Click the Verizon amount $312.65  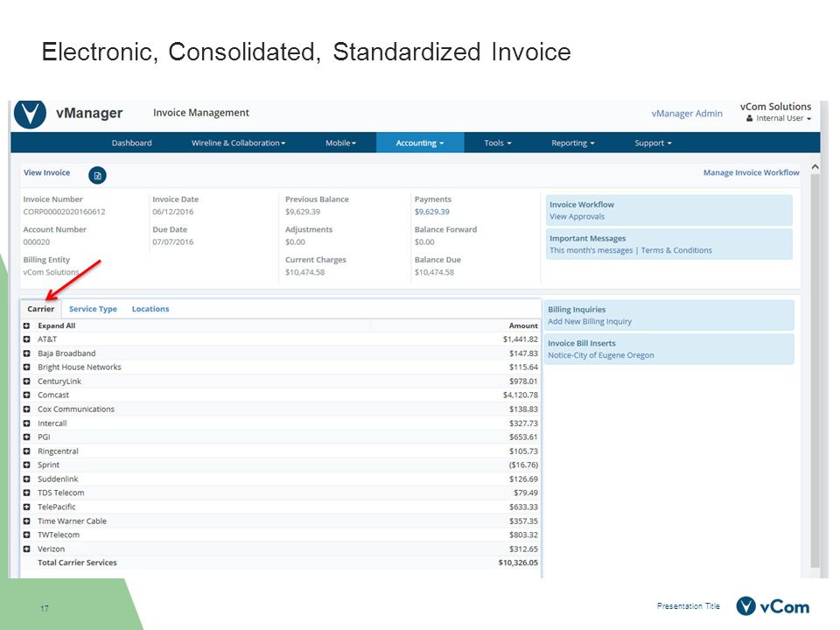coord(524,549)
